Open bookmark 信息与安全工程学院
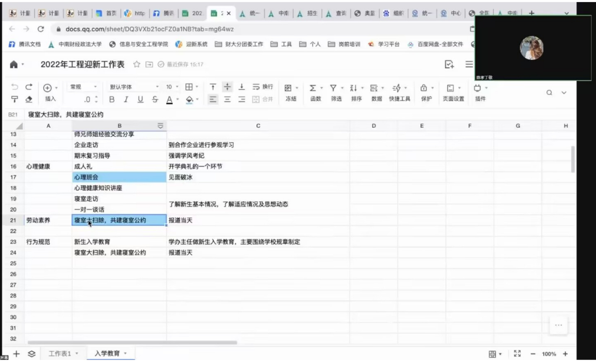 (x=138, y=44)
